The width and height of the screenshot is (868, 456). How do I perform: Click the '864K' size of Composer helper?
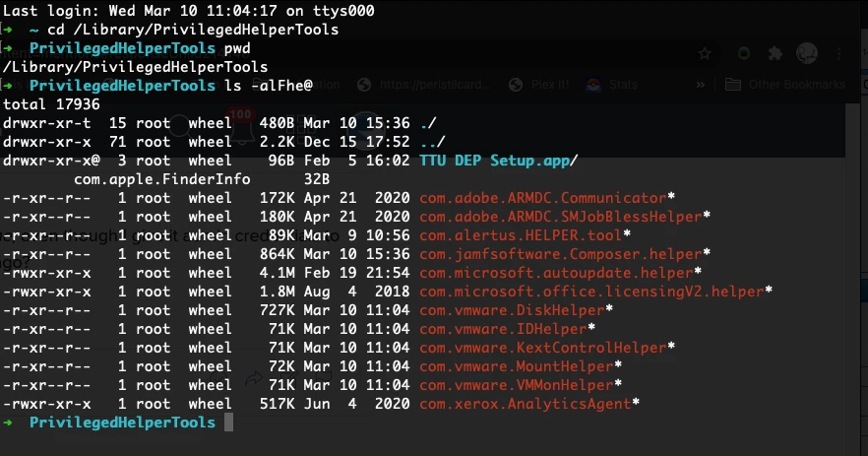pyautogui.click(x=278, y=254)
